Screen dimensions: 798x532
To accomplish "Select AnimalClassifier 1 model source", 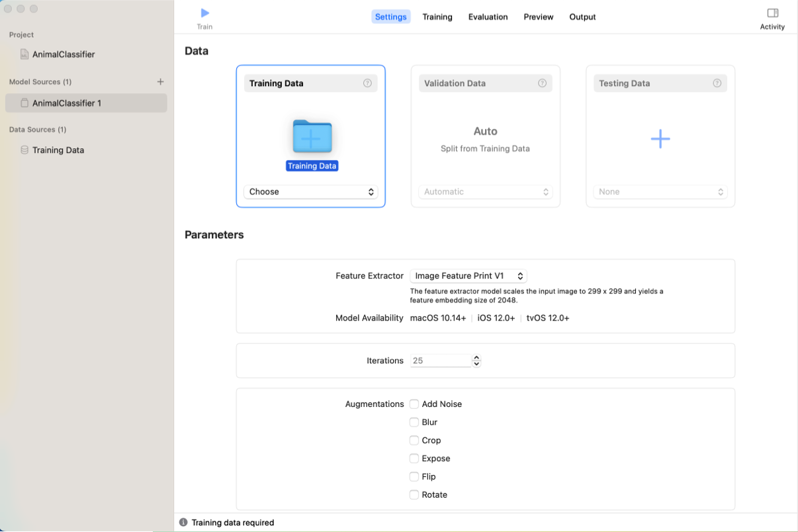I will click(67, 103).
